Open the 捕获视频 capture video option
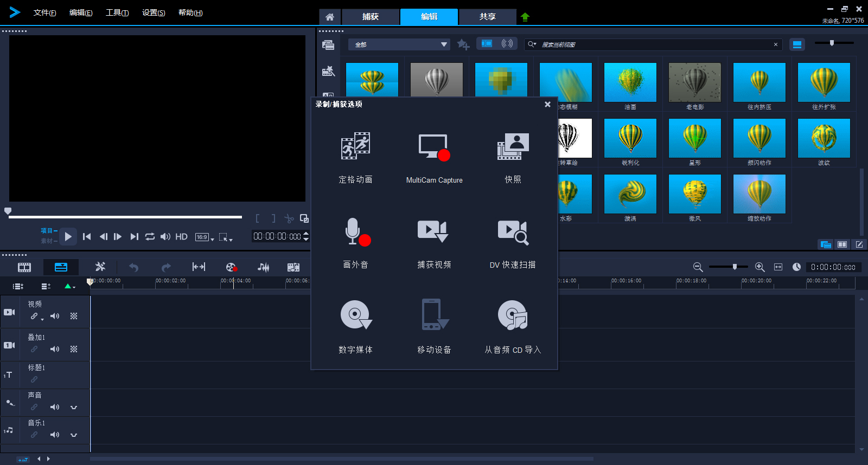 pos(434,242)
